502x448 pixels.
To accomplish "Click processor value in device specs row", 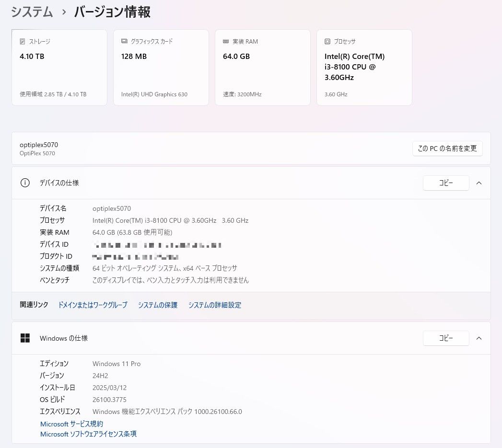I will point(170,220).
